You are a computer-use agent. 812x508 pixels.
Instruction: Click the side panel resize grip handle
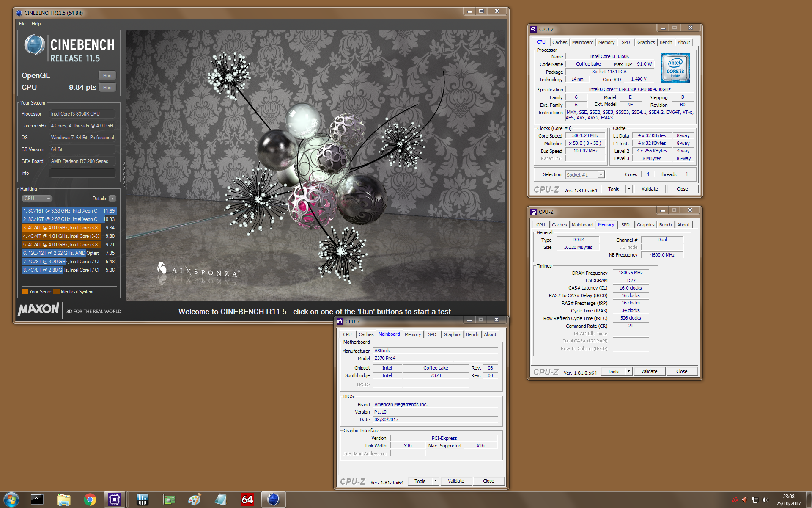tap(124, 174)
